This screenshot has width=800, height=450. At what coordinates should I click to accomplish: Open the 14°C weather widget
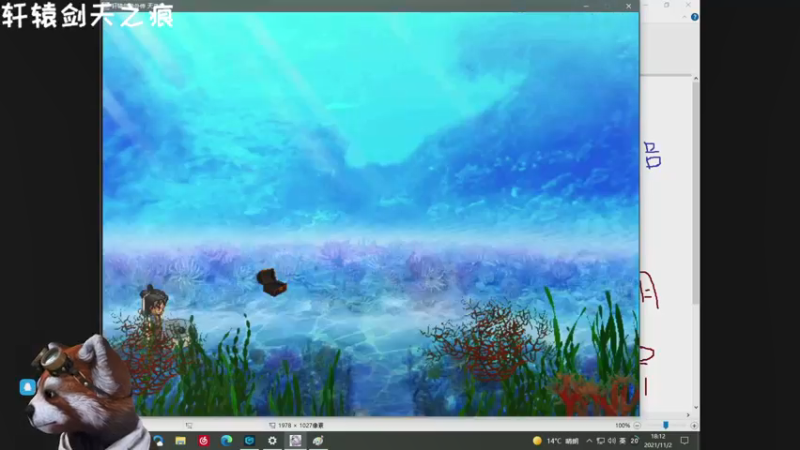click(555, 441)
